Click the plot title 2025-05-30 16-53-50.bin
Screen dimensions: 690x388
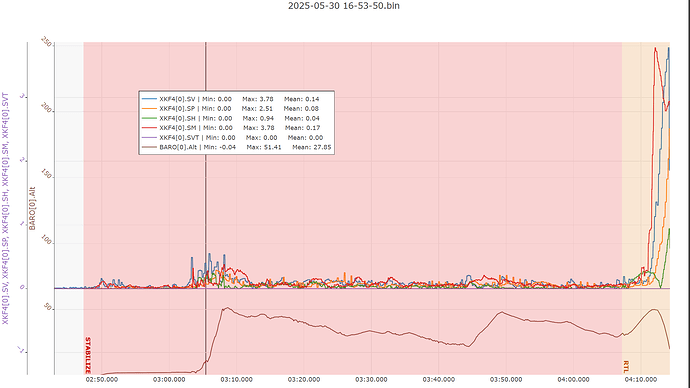344,6
